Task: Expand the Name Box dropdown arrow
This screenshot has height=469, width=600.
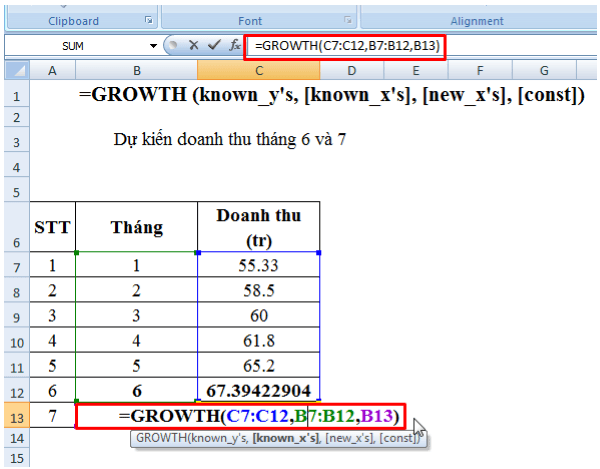Action: [x=153, y=46]
